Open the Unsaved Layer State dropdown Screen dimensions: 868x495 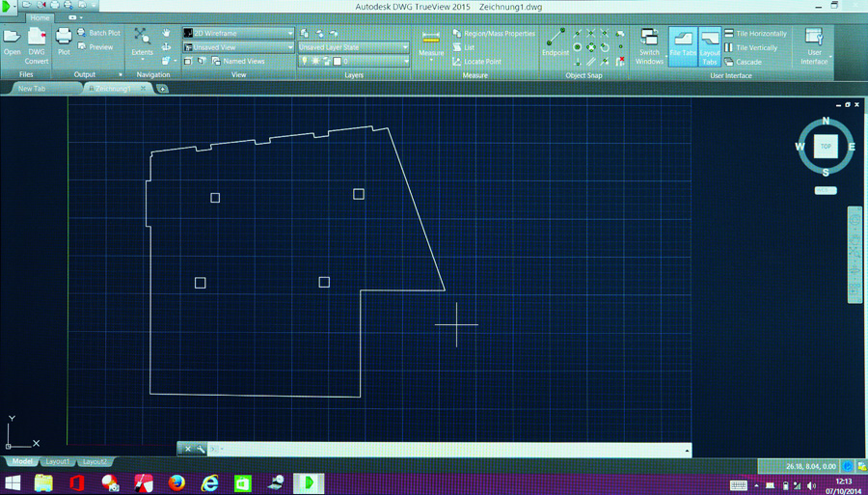[x=405, y=46]
